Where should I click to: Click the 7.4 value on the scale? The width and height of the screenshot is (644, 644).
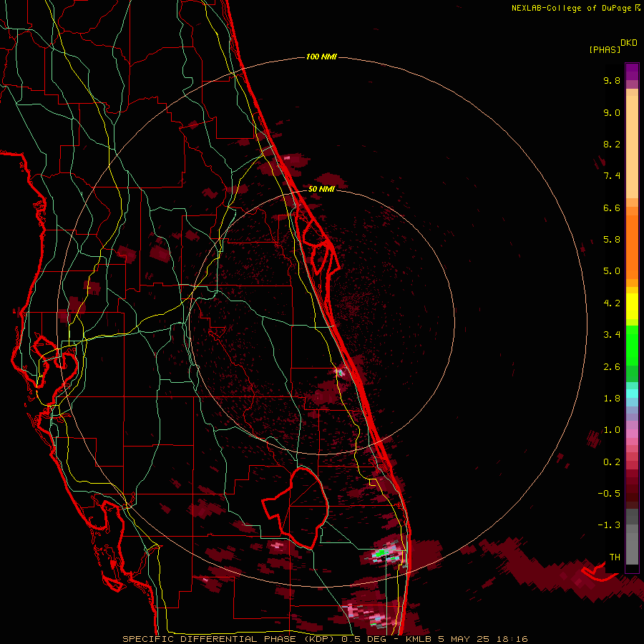pos(612,176)
